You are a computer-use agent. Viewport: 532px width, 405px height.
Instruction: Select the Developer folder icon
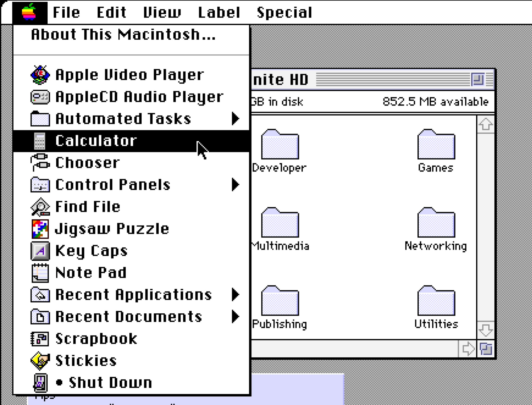280,144
